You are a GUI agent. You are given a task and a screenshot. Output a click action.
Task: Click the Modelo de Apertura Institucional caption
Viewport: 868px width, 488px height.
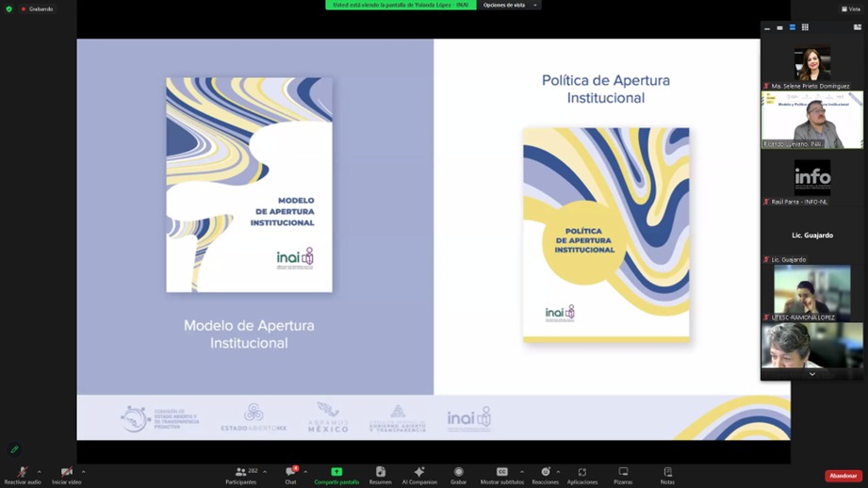249,333
